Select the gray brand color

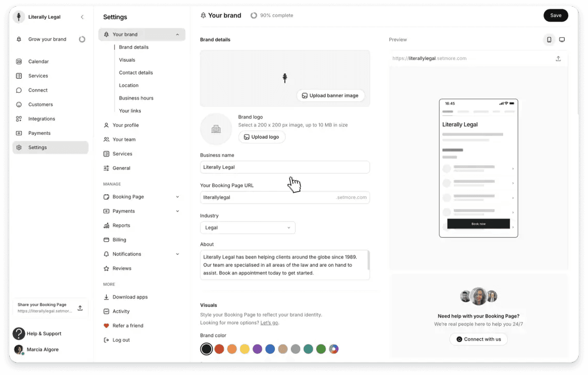tap(296, 349)
